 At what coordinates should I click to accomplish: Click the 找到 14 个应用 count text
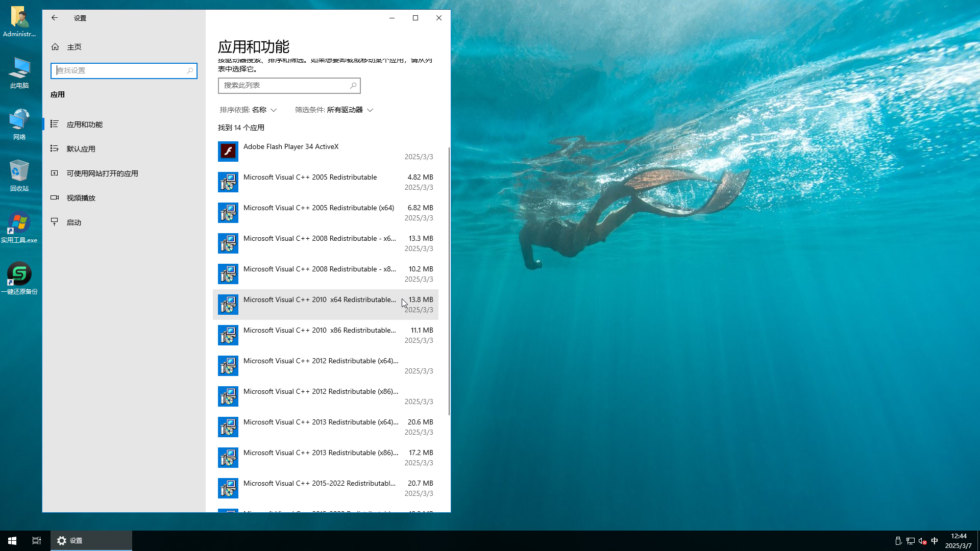click(x=241, y=128)
